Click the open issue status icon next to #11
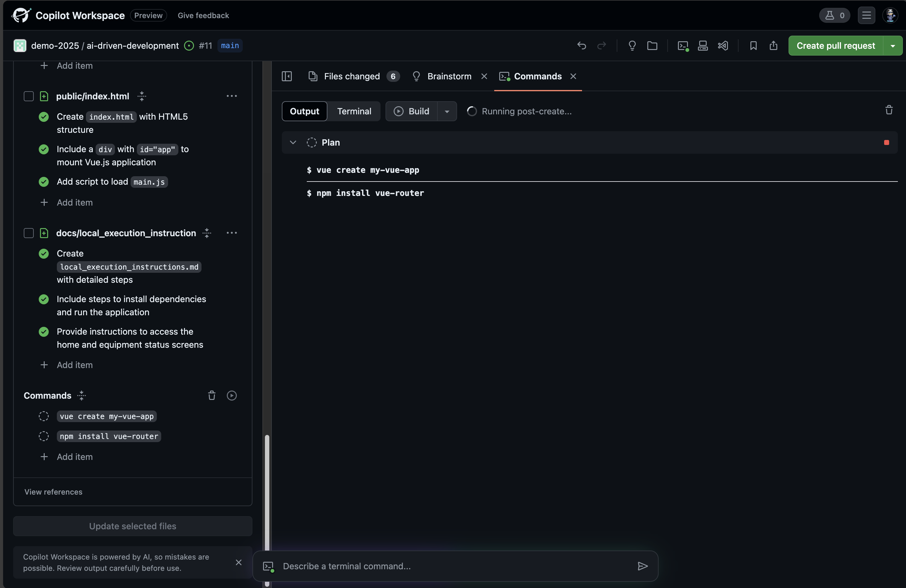 [189, 46]
